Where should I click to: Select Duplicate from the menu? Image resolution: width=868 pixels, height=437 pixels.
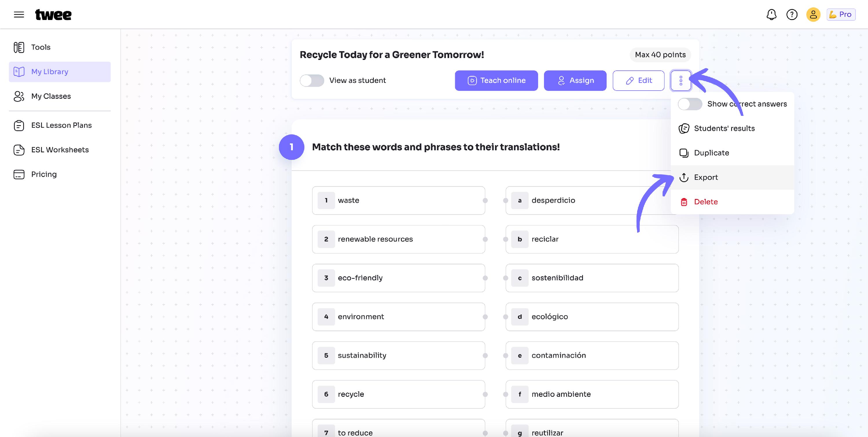pyautogui.click(x=732, y=153)
